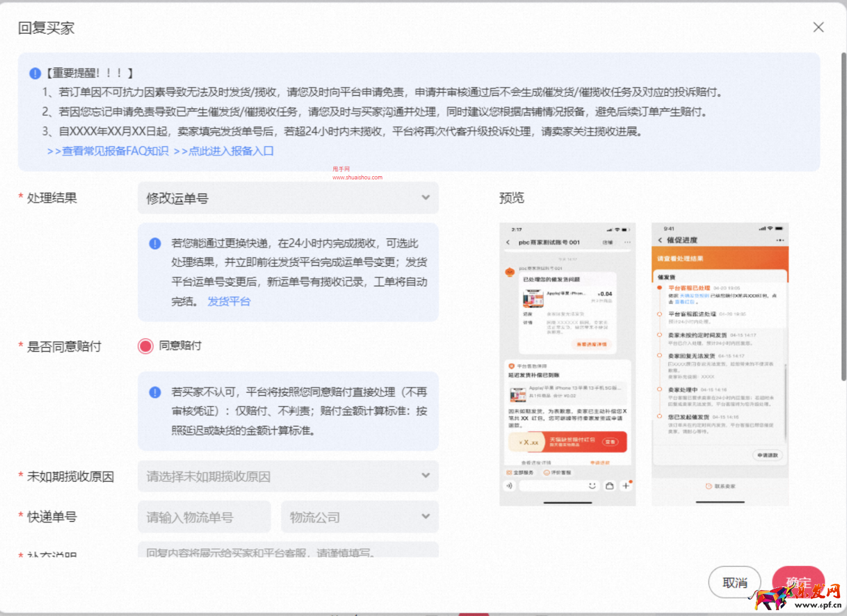This screenshot has height=616, width=847.
Task: Open the 点此进入报备入口 link
Action: click(x=223, y=151)
